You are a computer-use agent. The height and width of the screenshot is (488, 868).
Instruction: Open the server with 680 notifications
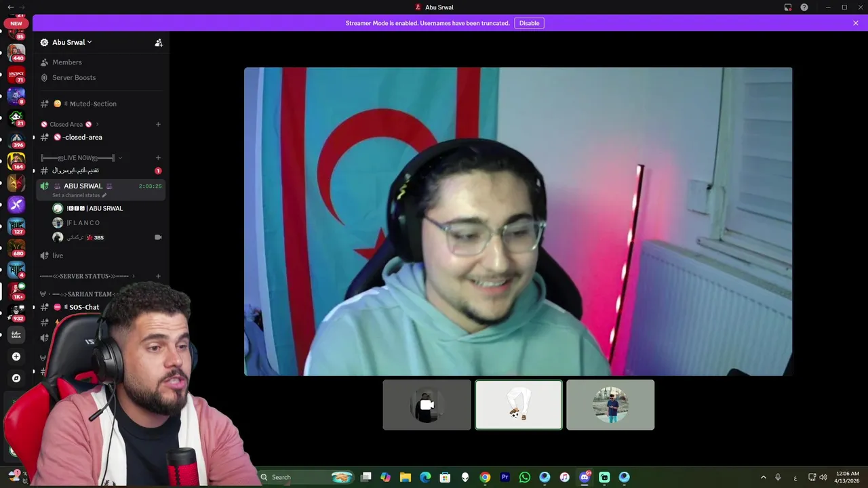click(16, 247)
